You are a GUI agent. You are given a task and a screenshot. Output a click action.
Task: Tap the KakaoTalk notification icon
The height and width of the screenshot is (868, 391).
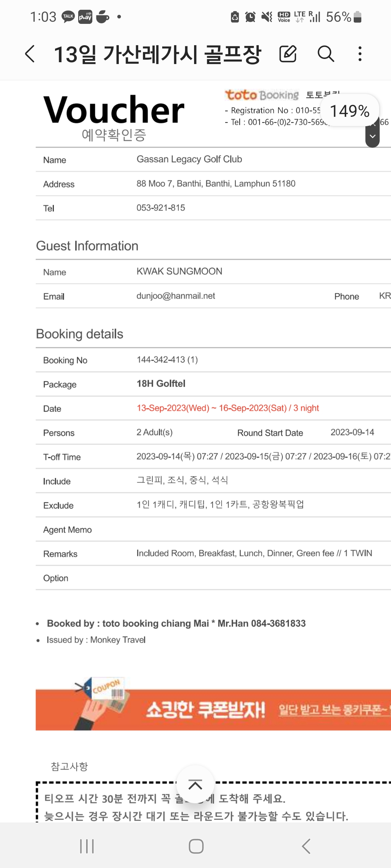(68, 17)
